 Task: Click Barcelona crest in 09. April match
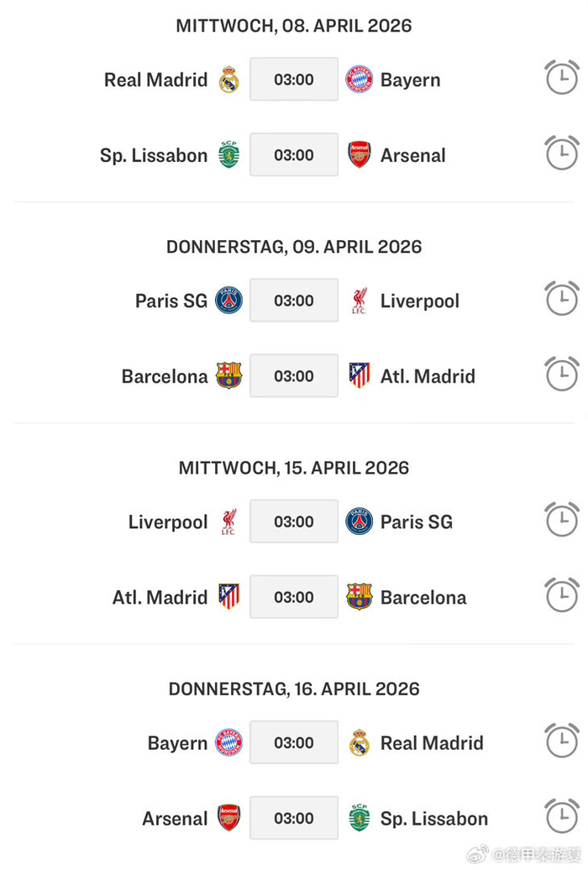[228, 376]
